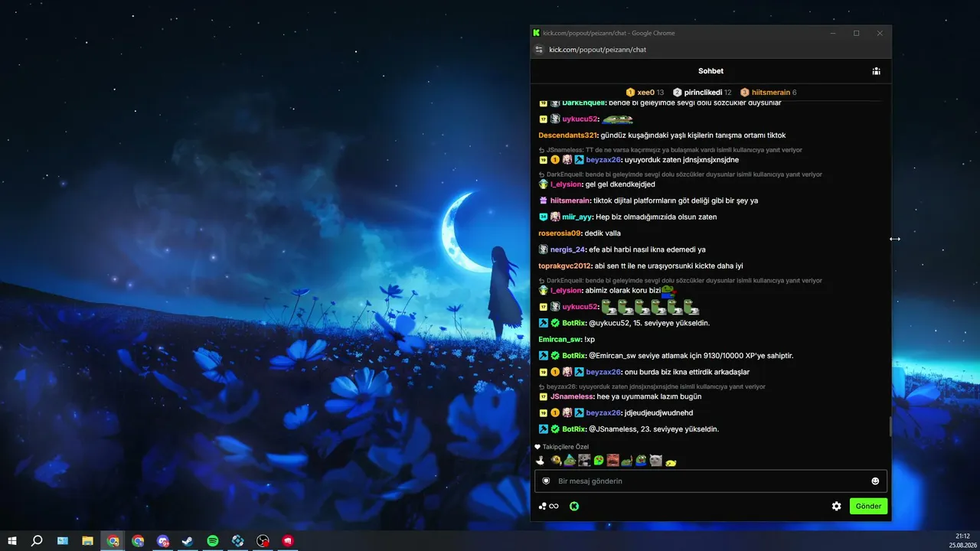Click the 'Sohbet' chat header title
Viewport: 980px width, 551px height.
[710, 71]
